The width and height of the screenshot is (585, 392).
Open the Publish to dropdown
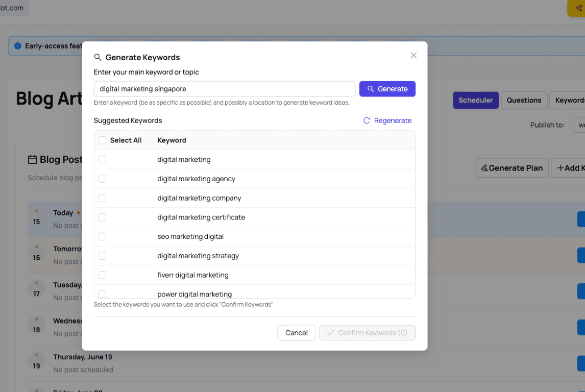(x=579, y=125)
